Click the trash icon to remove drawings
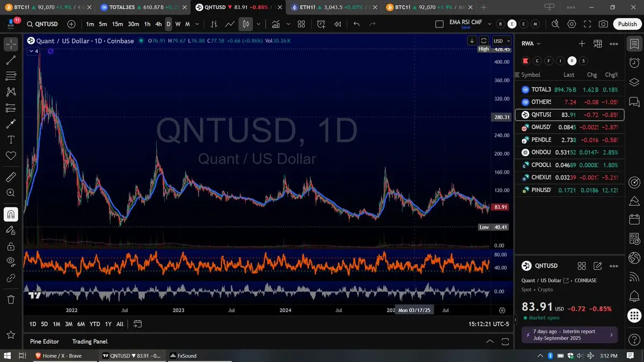This screenshot has width=644, height=362. [11, 299]
